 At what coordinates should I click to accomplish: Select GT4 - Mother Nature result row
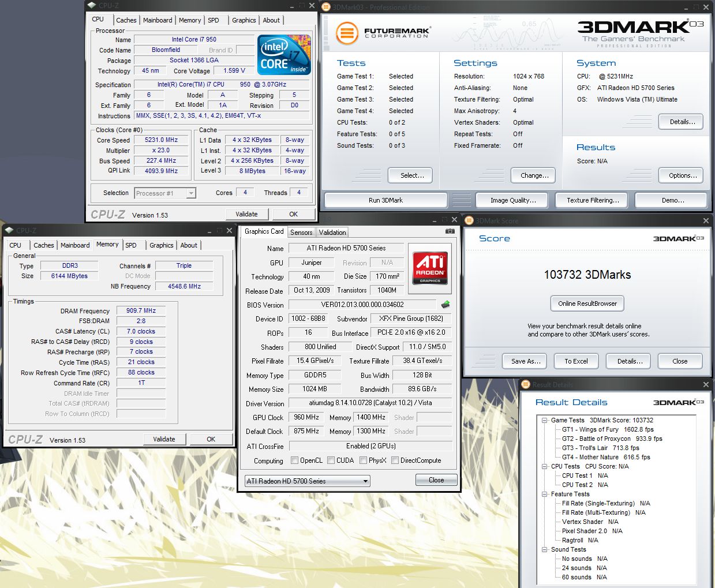(606, 457)
